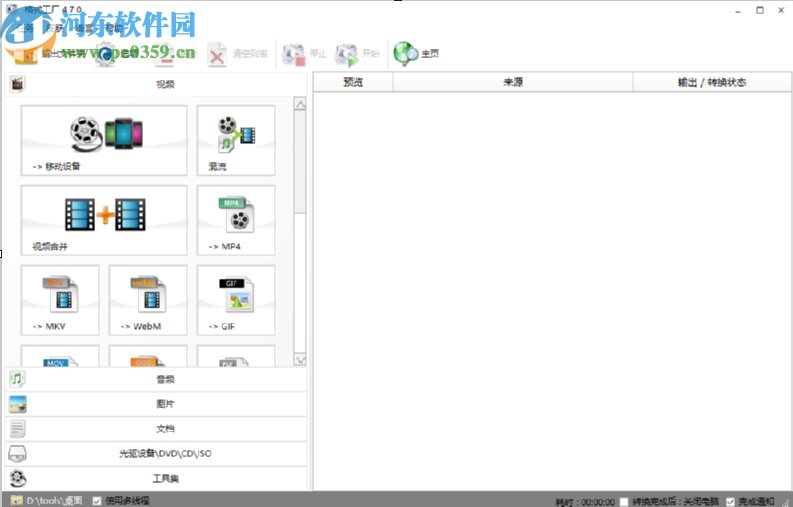The width and height of the screenshot is (793, 507).
Task: Expand the 光驱设备\DVD\CD\ISO category
Action: (156, 453)
